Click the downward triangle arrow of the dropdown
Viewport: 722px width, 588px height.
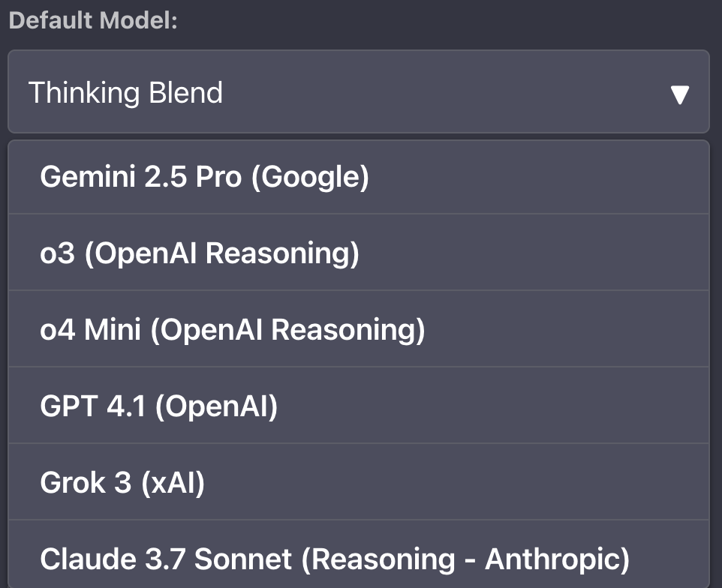pyautogui.click(x=679, y=94)
